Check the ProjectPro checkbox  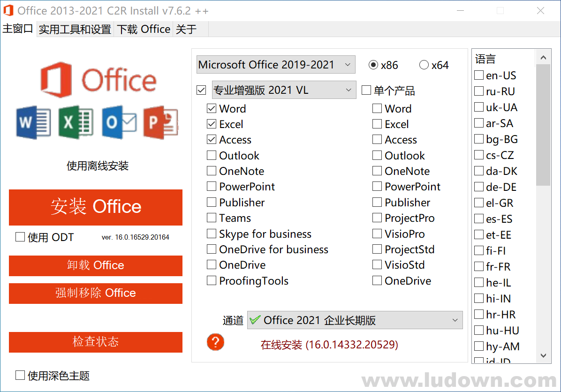(377, 218)
